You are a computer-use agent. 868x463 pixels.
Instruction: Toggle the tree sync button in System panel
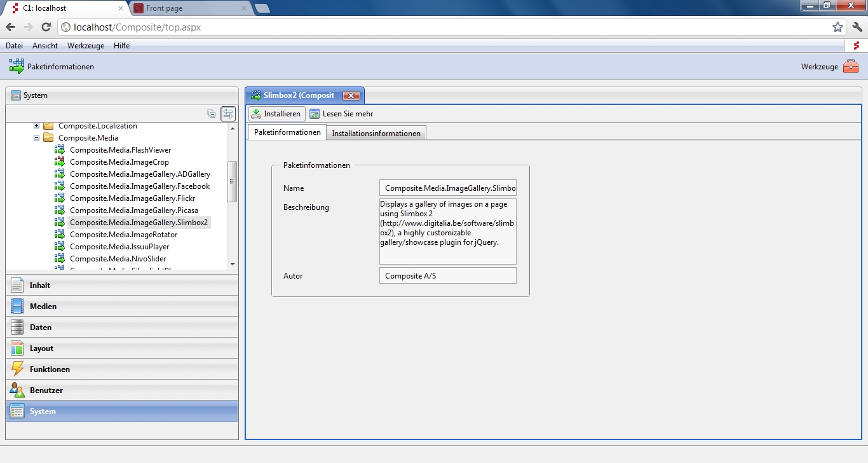click(x=228, y=114)
